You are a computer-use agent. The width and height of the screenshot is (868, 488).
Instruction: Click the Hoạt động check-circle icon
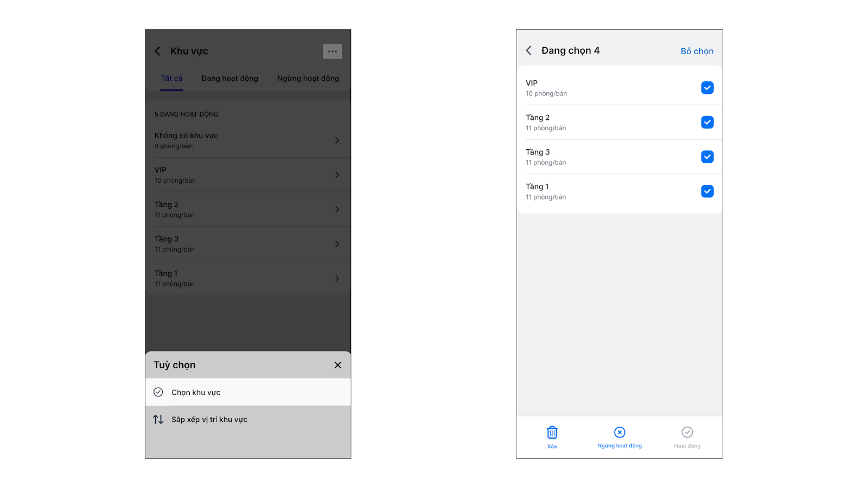687,432
